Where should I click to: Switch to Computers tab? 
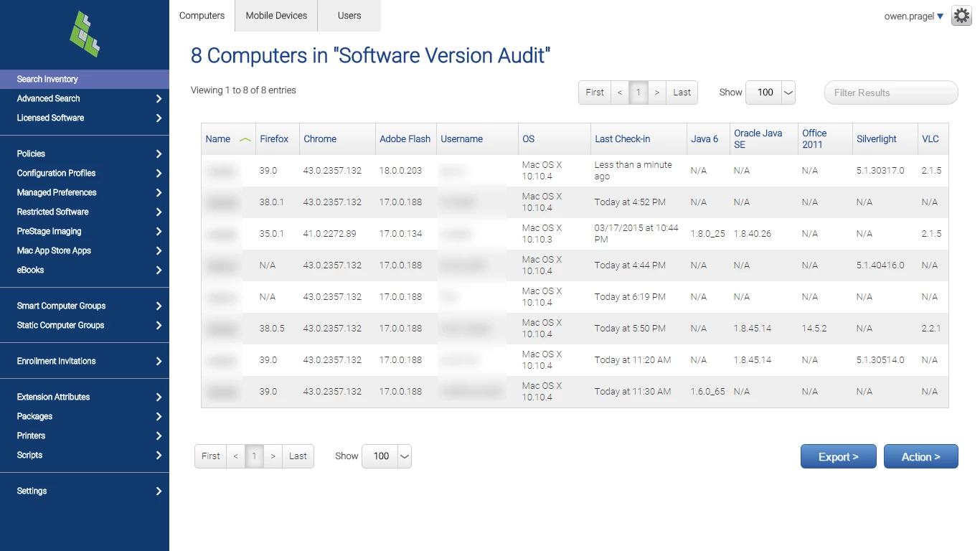pyautogui.click(x=202, y=16)
